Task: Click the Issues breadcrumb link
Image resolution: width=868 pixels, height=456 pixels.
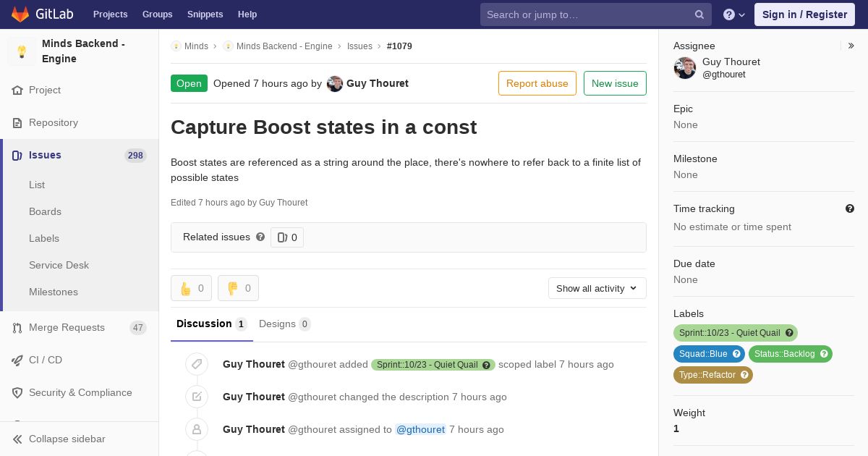Action: tap(359, 46)
